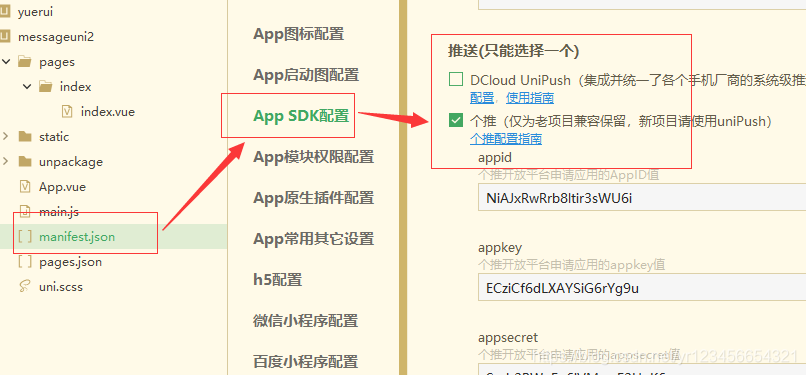The image size is (806, 375).
Task: Expand the static folder
Action: [6, 136]
